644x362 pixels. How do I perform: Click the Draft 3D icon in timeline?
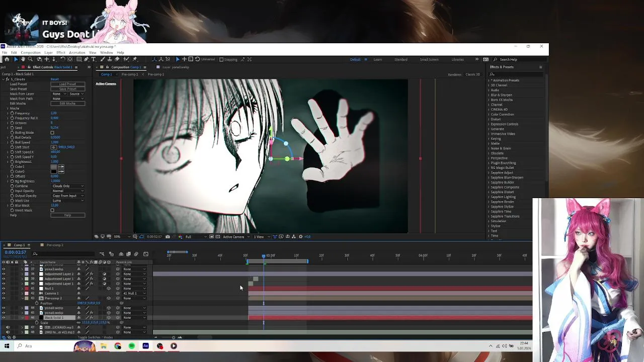[111, 254]
